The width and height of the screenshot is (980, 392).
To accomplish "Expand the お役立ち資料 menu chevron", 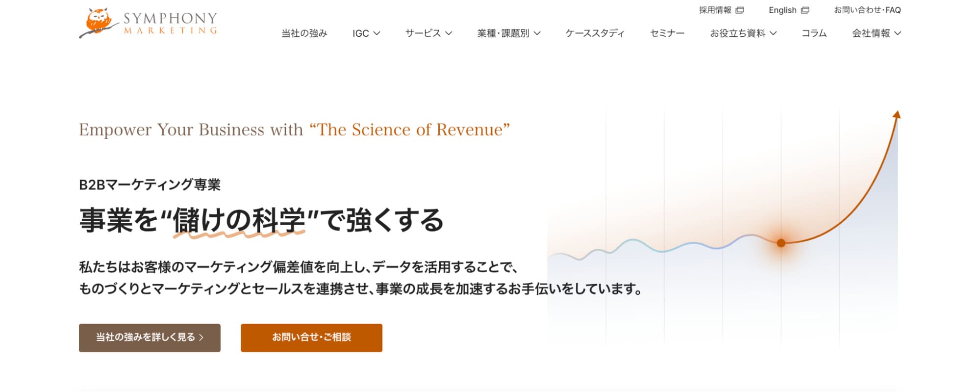I will [773, 33].
